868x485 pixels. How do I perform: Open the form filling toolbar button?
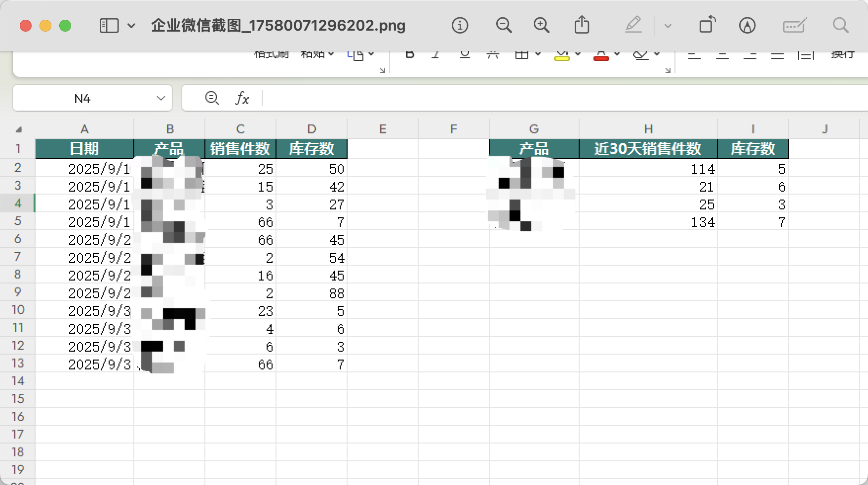[795, 25]
